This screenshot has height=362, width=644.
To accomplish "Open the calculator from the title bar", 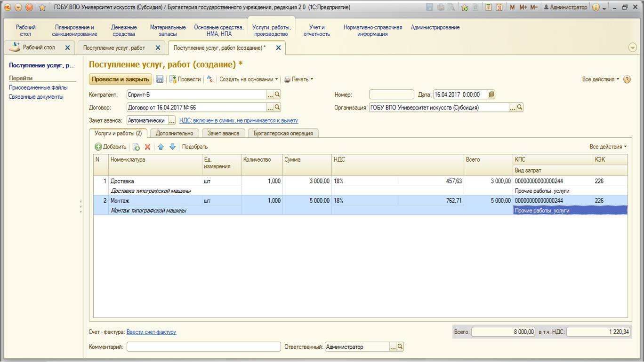I will point(489,8).
